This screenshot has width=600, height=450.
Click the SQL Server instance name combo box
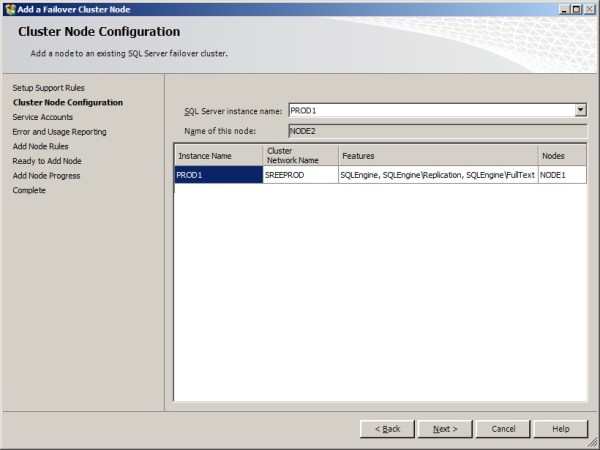(430, 110)
